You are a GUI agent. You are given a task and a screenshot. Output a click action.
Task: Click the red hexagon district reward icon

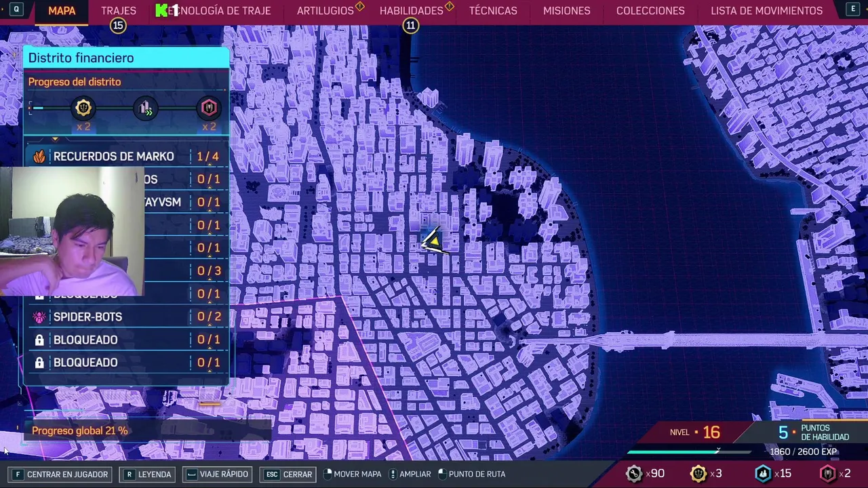tap(208, 108)
